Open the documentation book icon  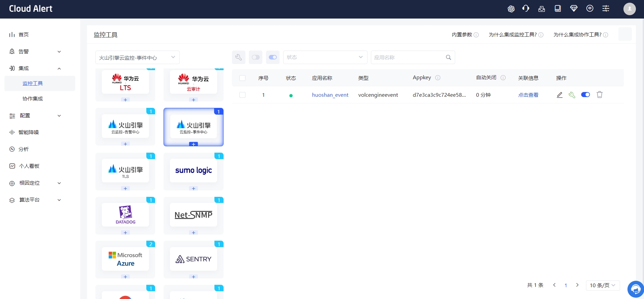point(558,9)
